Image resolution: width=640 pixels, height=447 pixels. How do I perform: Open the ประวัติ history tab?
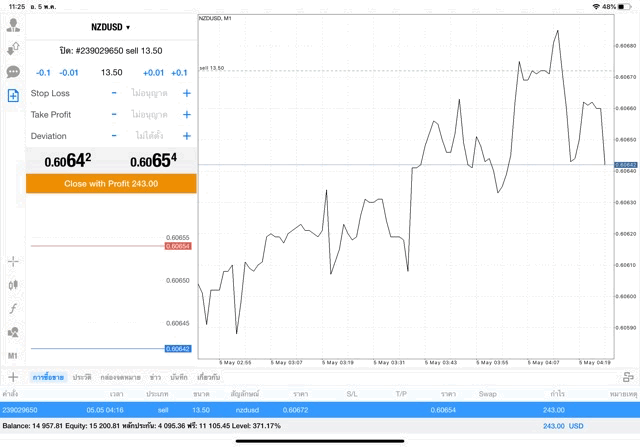[82, 377]
